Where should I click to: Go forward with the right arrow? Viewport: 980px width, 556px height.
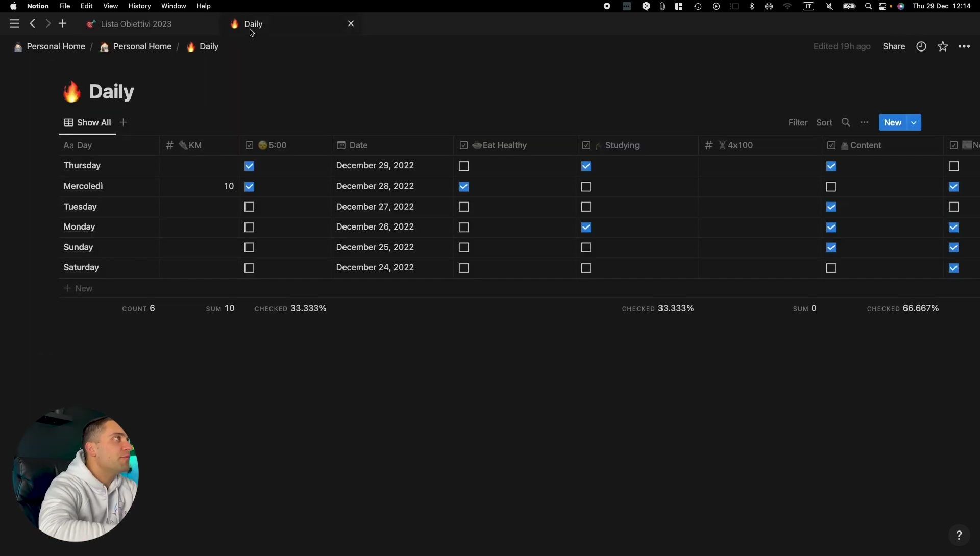pos(47,23)
